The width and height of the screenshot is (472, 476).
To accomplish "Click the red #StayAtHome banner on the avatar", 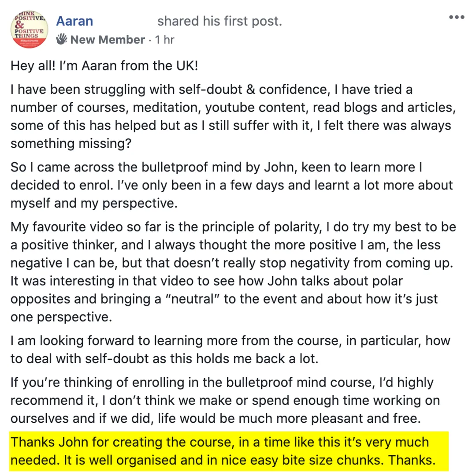I will click(29, 43).
